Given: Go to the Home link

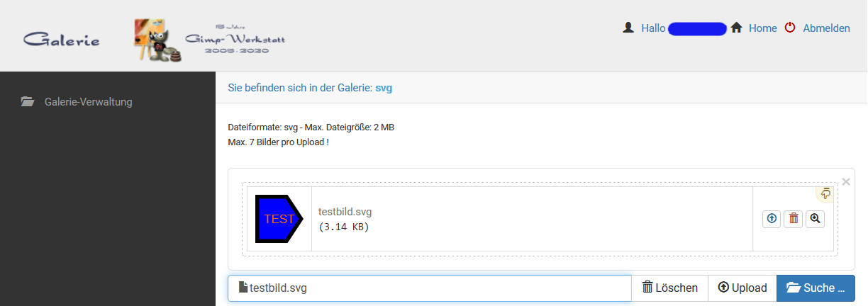Looking at the screenshot, I should point(763,28).
